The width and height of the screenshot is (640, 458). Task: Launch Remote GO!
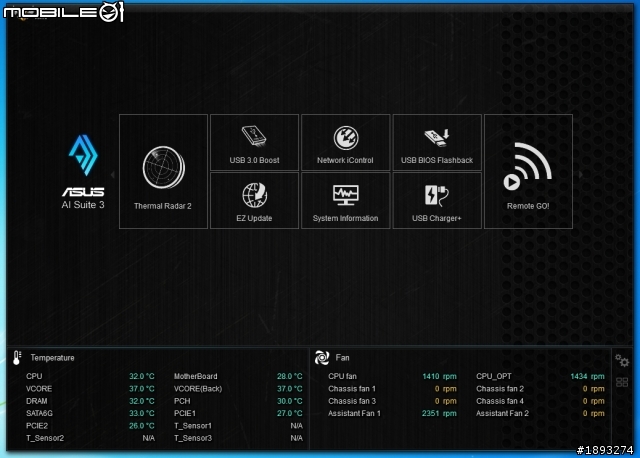528,171
